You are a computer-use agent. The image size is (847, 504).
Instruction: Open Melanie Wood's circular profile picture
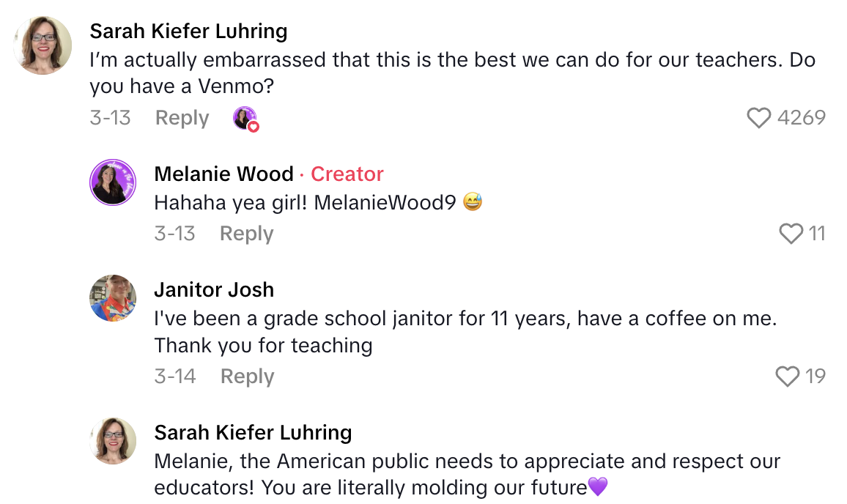[x=112, y=182]
